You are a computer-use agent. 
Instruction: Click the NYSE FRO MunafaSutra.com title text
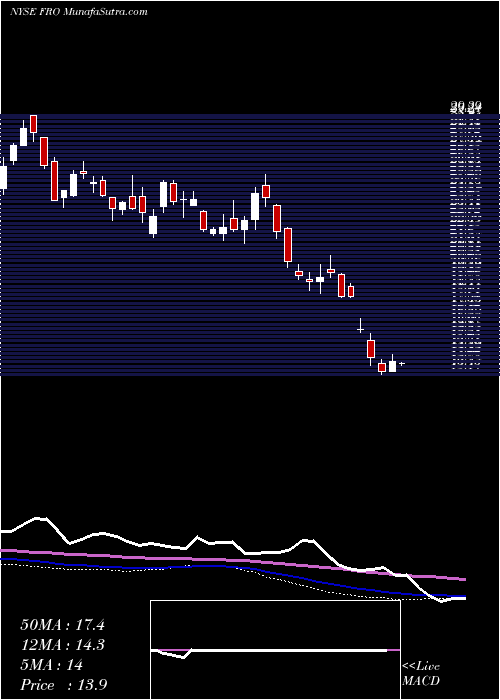tap(79, 12)
